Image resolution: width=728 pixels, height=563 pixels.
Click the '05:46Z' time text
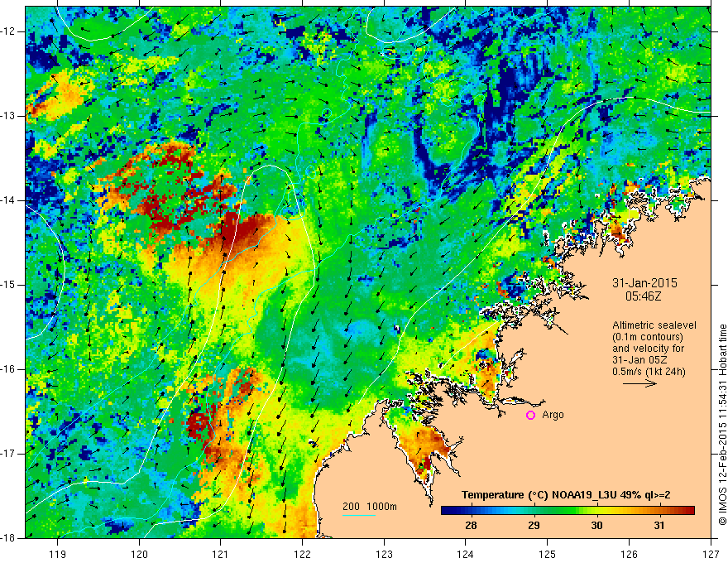point(643,296)
